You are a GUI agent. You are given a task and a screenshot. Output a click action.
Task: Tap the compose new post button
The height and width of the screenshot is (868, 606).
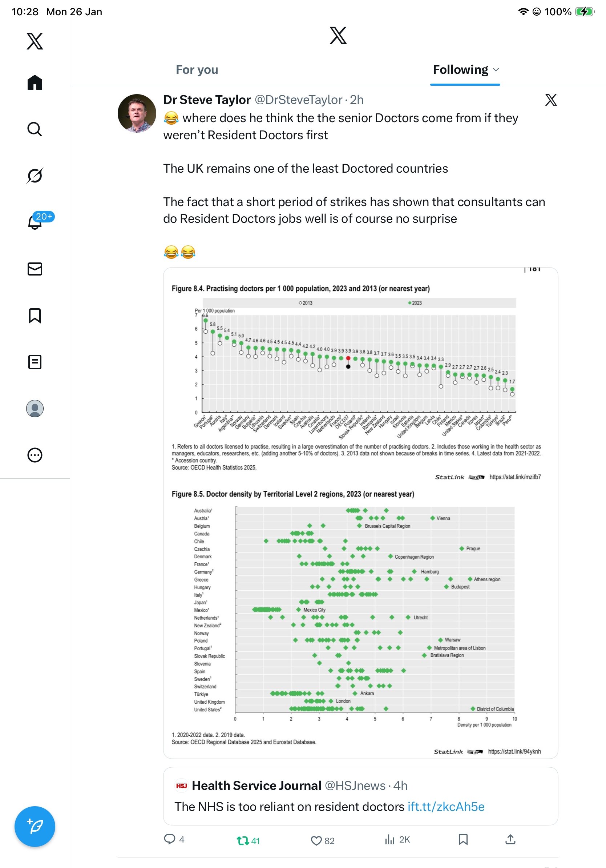(35, 827)
